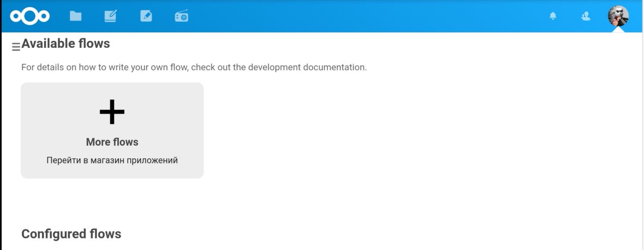Open the contacts menu icon

point(585,16)
